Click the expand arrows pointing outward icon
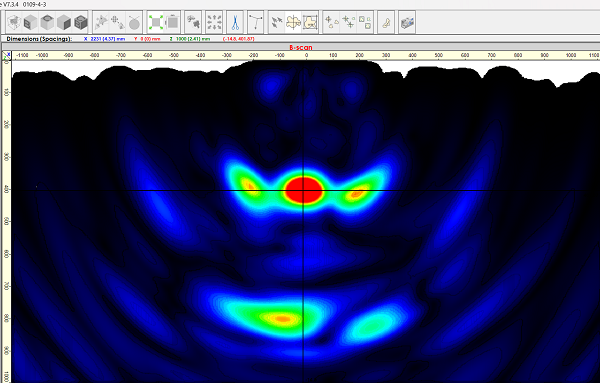This screenshot has width=600, height=383. click(x=214, y=22)
